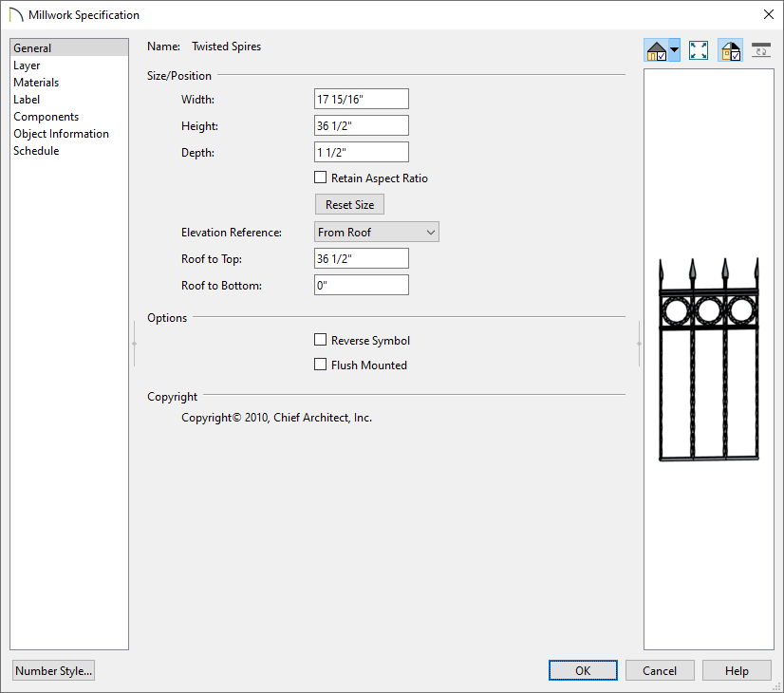Image resolution: width=784 pixels, height=693 pixels.
Task: Check the Reverse Symbol option
Action: pyautogui.click(x=321, y=340)
